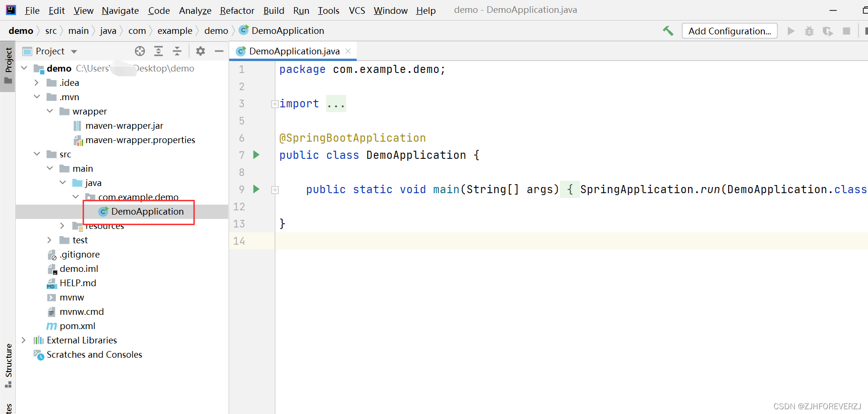This screenshot has width=868, height=414.
Task: Collapse the demo project root node
Action: point(24,68)
